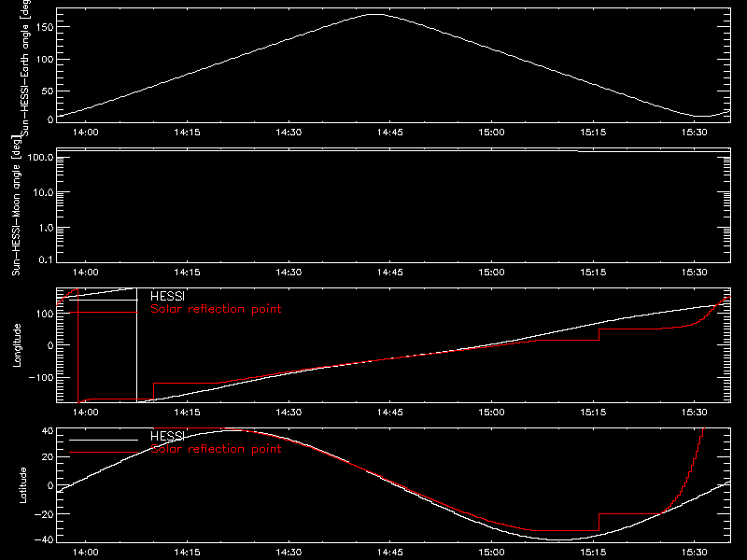Image resolution: width=747 pixels, height=560 pixels.
Task: Select 14:15 label under Longitude plot
Action: point(188,413)
